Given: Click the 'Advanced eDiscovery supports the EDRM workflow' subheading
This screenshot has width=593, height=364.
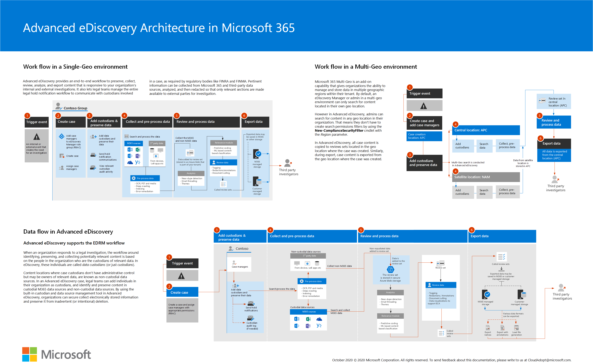Looking at the screenshot, I should (74, 243).
